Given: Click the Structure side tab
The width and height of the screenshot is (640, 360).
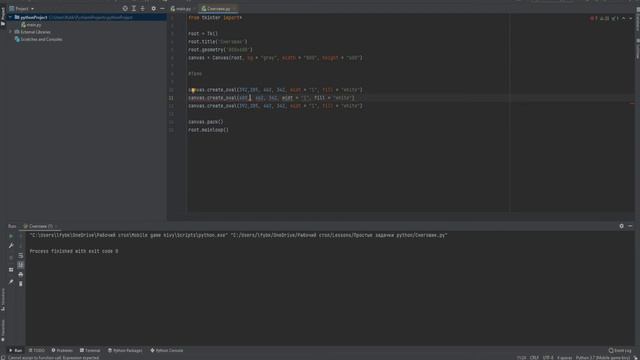Looking at the screenshot, I should 3,300.
